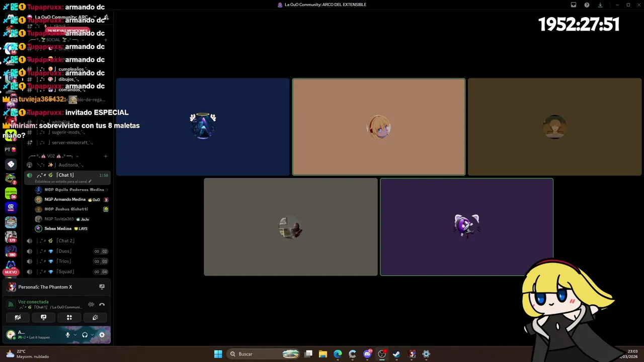Screen dimensions: 644x362
Task: Open Discord from the taskbar
Action: pos(367,354)
